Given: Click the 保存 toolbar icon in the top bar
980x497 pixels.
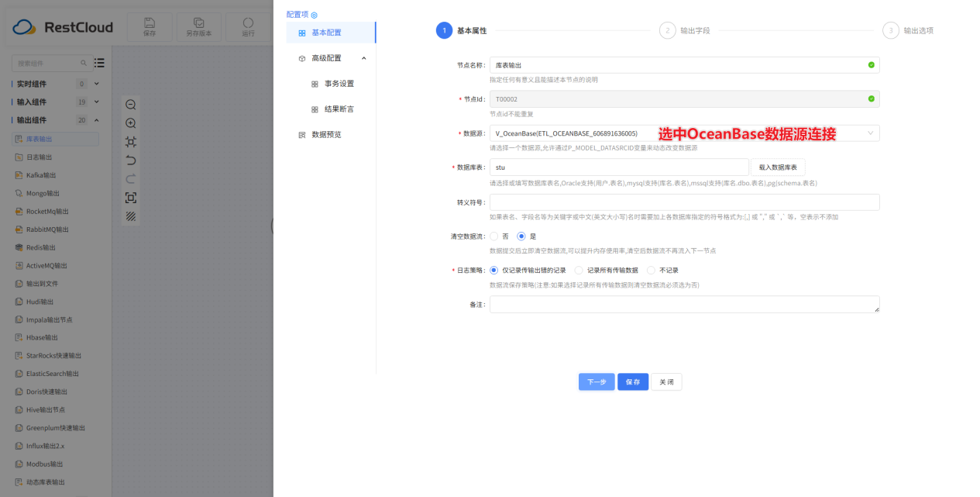Looking at the screenshot, I should [x=150, y=22].
